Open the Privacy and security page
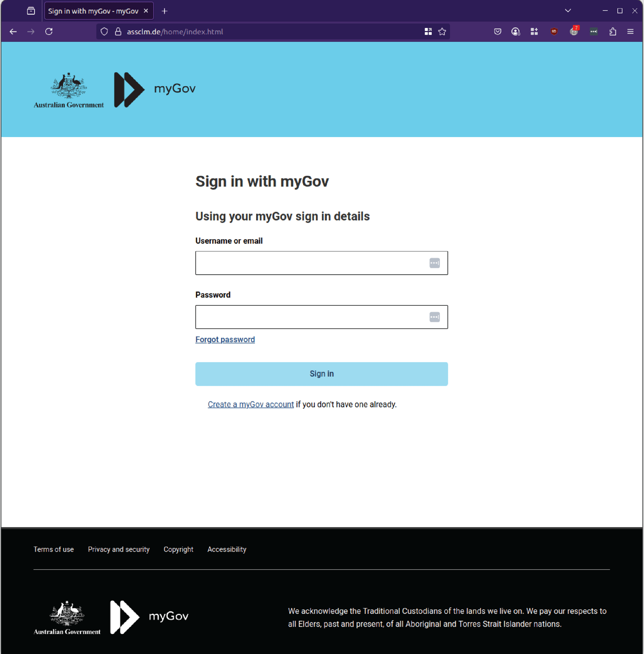Image resolution: width=644 pixels, height=654 pixels. point(118,549)
